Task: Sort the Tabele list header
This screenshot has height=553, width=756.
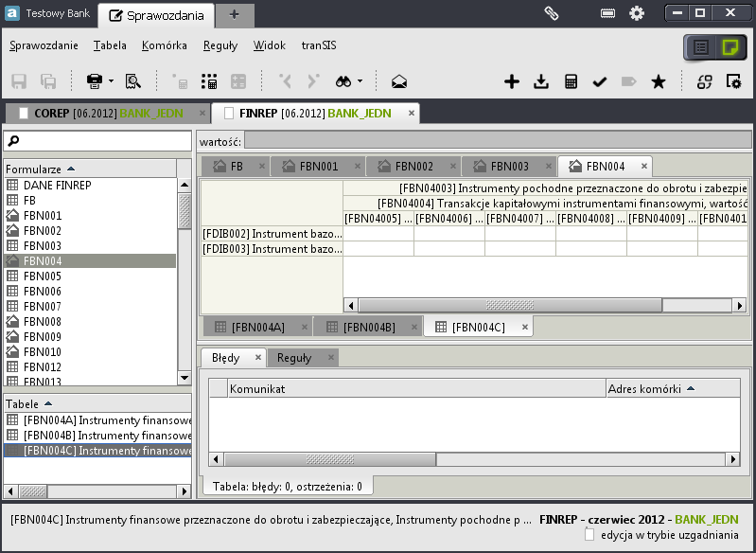Action: 97,404
